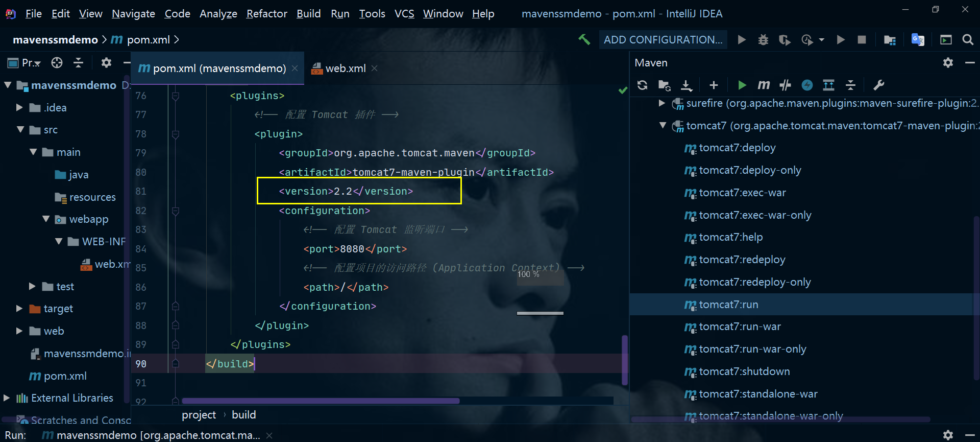Expand the surefire plugin node
The height and width of the screenshot is (442, 980).
pyautogui.click(x=662, y=103)
